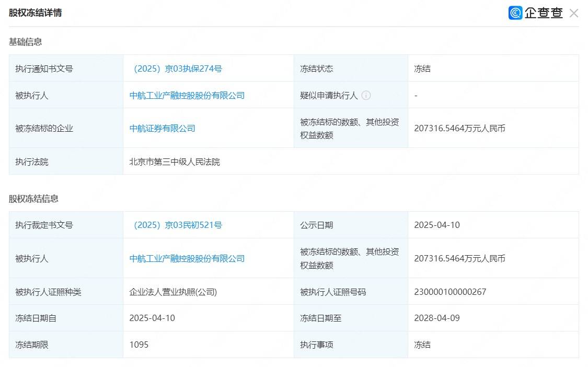Click the 执行事项 label
Screen dimensions: 588x367
(x=317, y=345)
